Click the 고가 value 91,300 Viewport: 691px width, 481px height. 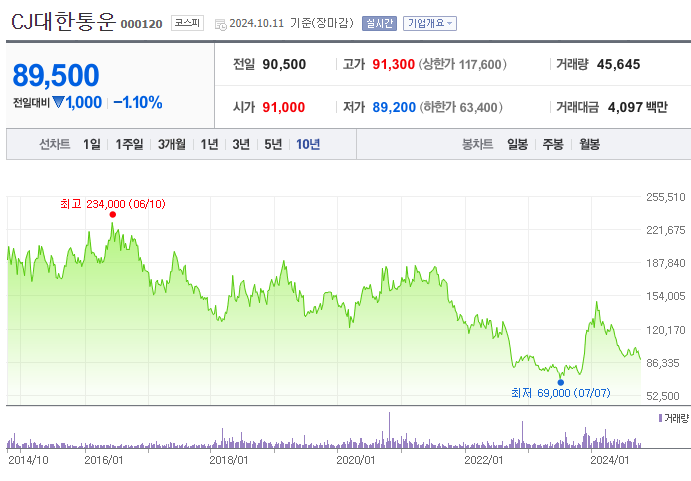394,64
